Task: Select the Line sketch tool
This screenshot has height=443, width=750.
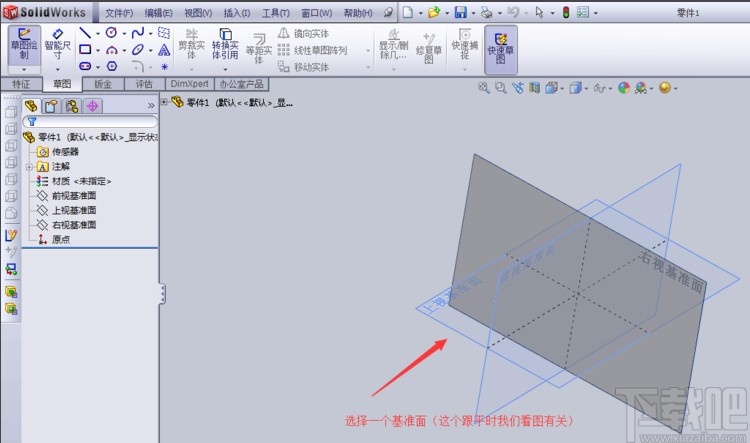Action: [x=85, y=33]
